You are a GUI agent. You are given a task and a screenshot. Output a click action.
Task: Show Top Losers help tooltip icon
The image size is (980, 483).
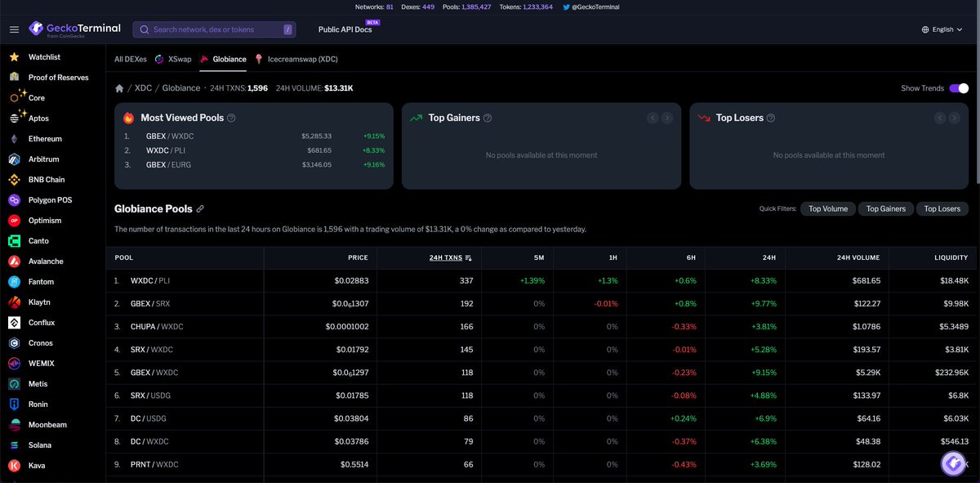(x=771, y=118)
